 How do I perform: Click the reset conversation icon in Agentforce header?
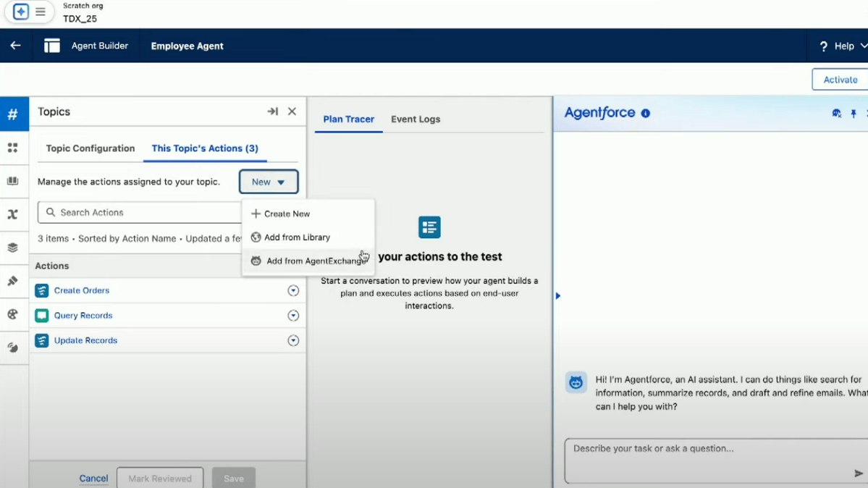point(836,113)
